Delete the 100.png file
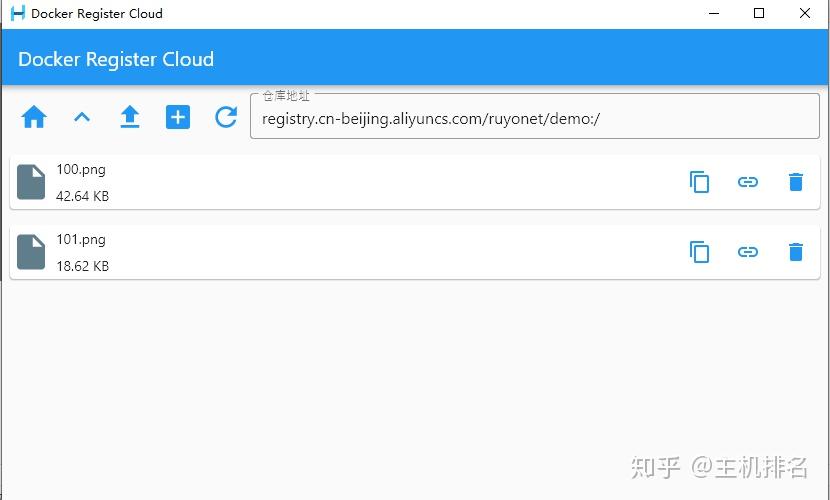830x500 pixels. click(796, 182)
